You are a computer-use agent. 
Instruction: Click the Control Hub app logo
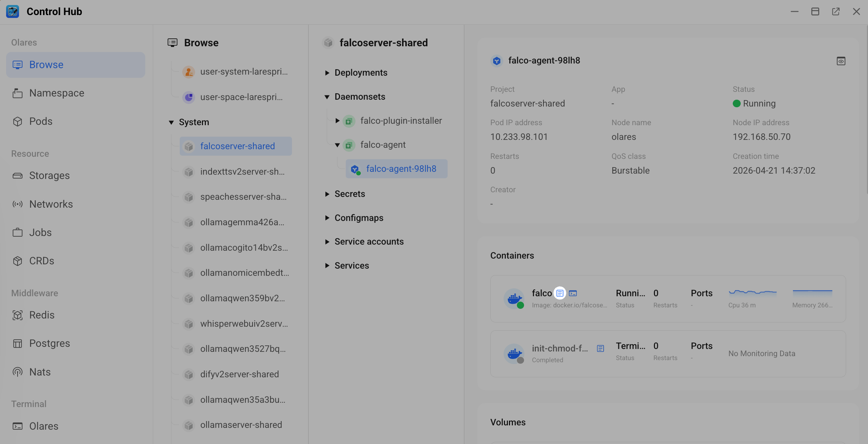pos(13,11)
